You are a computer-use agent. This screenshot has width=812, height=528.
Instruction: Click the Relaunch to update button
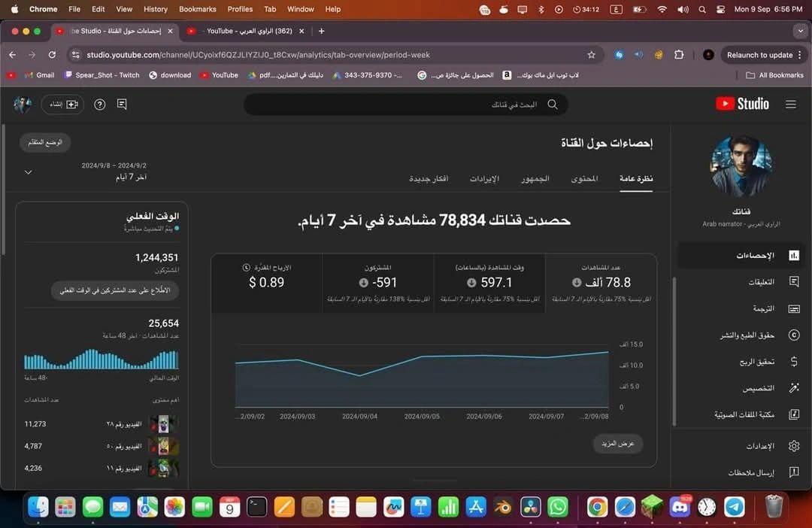tap(759, 55)
